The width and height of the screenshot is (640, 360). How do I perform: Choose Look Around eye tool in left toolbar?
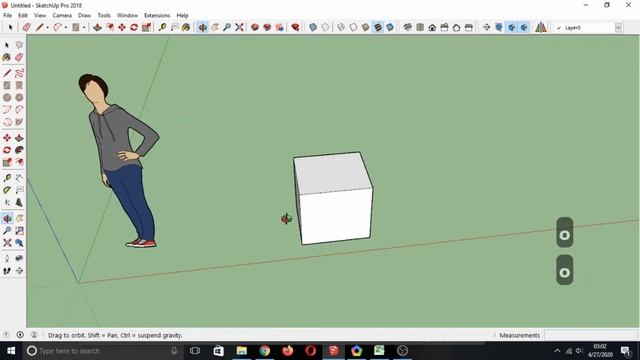(19, 259)
